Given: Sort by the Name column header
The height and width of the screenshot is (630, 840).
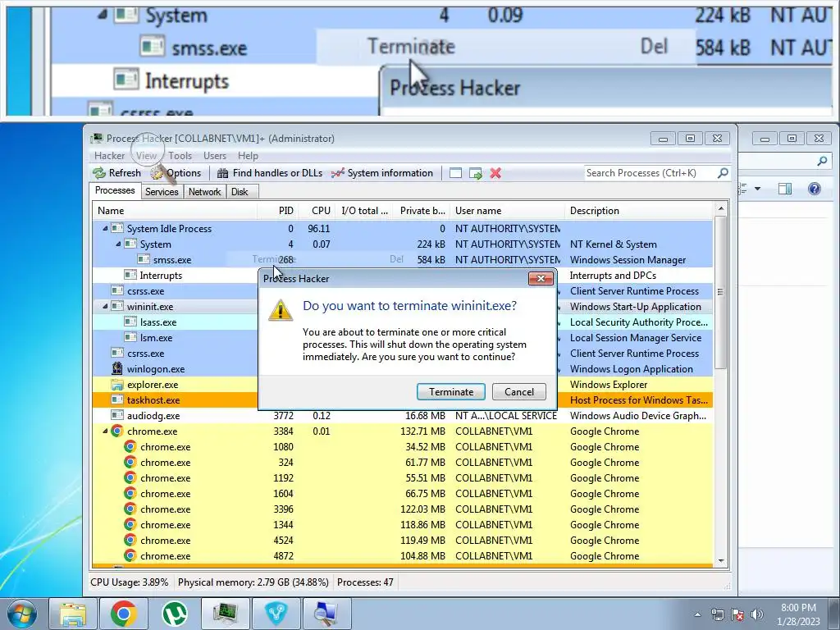Looking at the screenshot, I should (x=175, y=211).
